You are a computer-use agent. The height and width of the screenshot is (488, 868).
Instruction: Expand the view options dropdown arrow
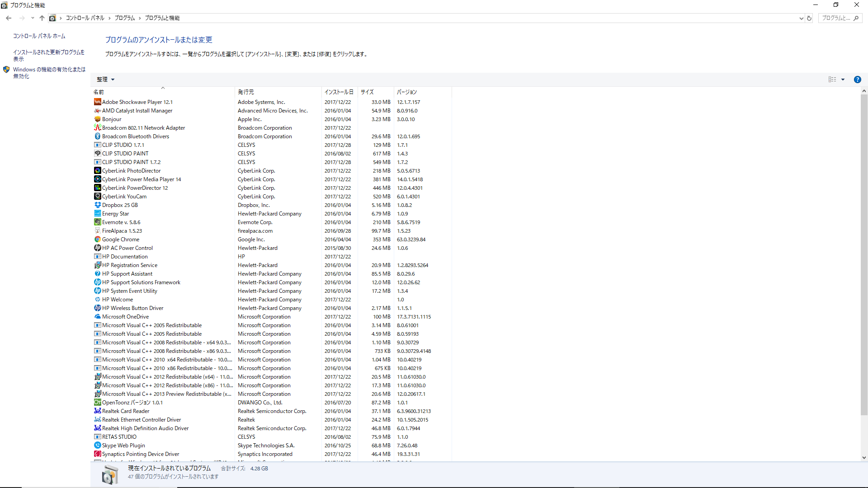click(x=843, y=80)
